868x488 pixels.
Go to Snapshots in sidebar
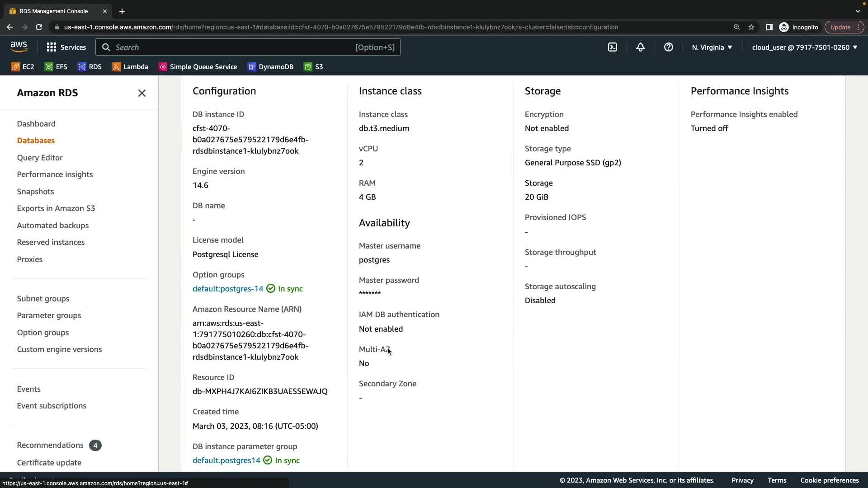pyautogui.click(x=35, y=192)
